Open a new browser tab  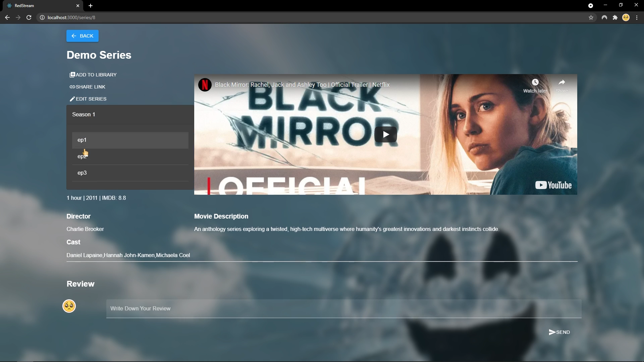click(x=91, y=6)
